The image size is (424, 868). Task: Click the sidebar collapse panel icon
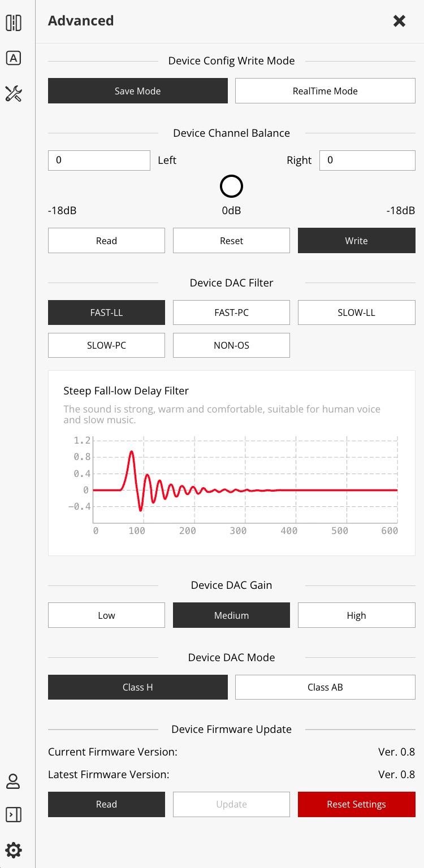(x=13, y=814)
